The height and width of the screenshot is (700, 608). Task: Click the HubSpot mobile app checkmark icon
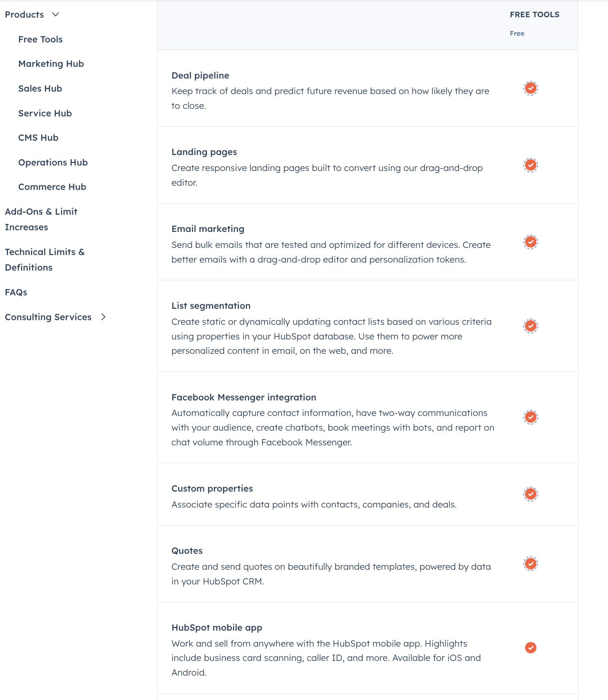531,647
